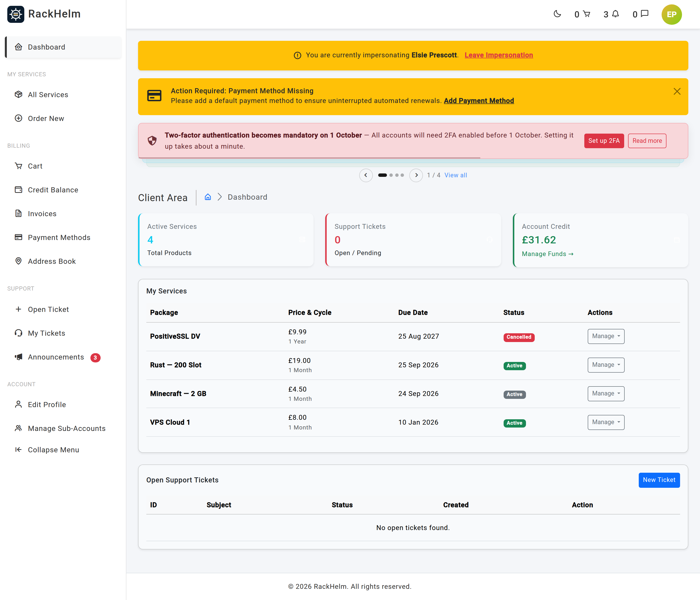Open the EP user avatar menu
Image resolution: width=700 pixels, height=600 pixels.
(672, 15)
